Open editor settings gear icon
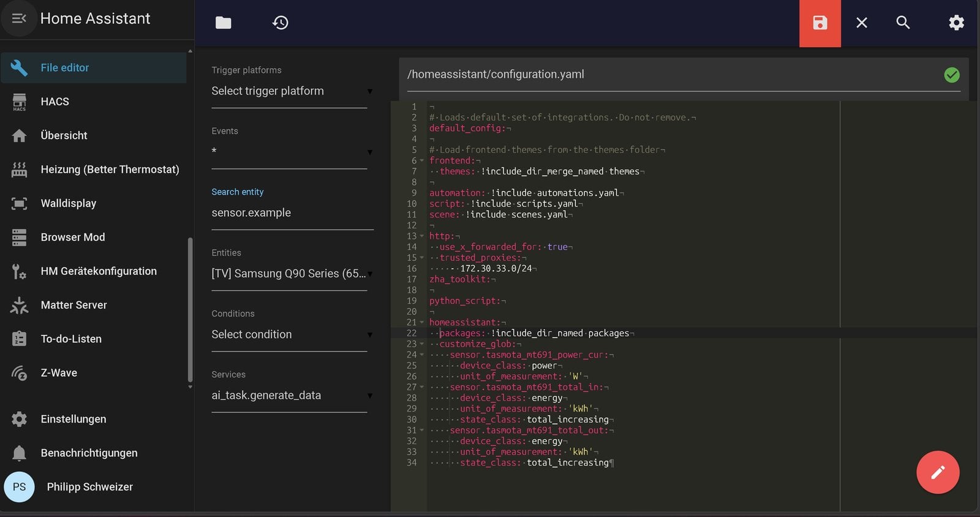 956,23
